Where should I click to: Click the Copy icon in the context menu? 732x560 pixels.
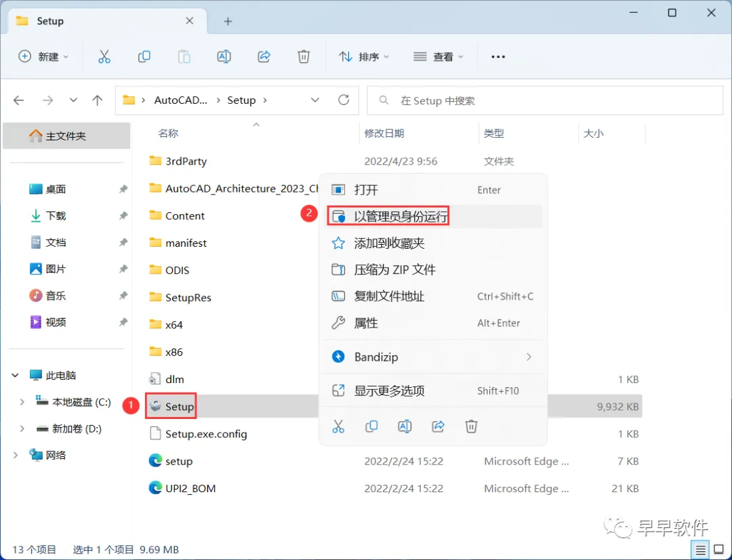point(371,426)
